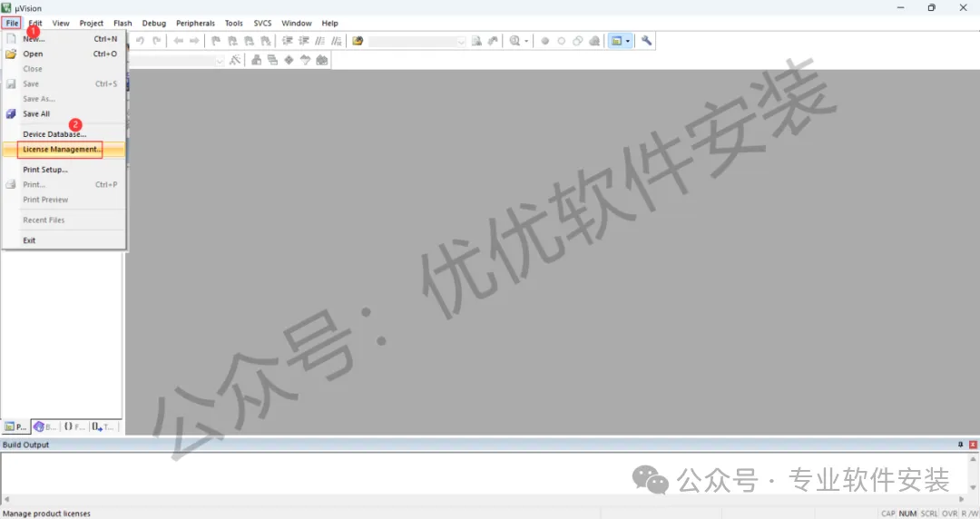Click Build Output scrollbar down arrow

coord(973,488)
